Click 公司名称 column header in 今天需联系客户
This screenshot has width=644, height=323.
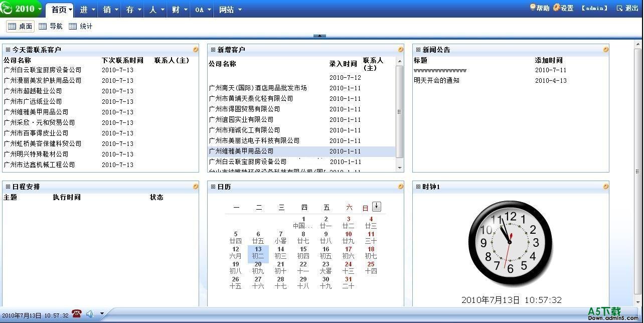18,60
